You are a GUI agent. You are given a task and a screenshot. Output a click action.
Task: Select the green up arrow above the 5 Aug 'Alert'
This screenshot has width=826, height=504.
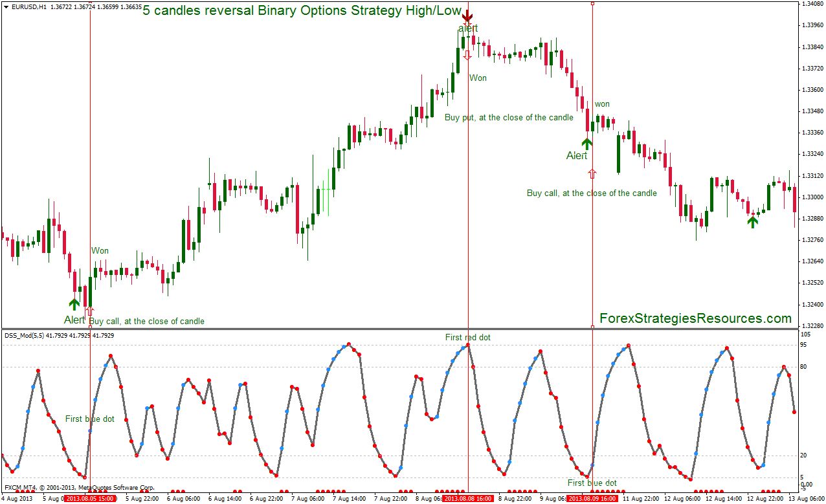coord(74,304)
